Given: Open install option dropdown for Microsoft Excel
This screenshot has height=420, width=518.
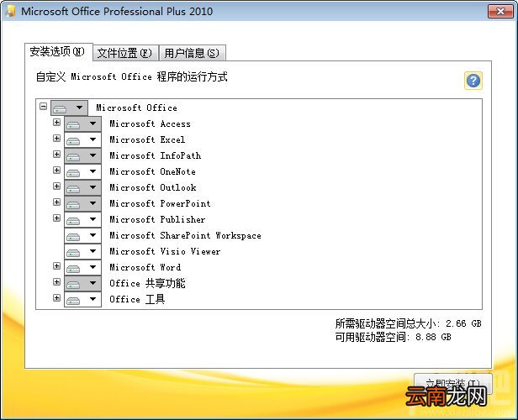Looking at the screenshot, I should point(82,140).
